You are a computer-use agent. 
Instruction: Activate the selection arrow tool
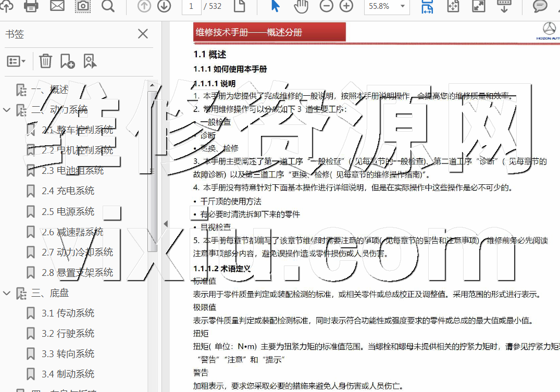tap(276, 6)
